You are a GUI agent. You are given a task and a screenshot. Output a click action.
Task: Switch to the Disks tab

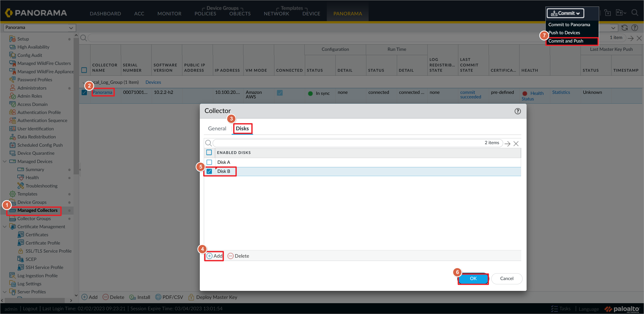(x=242, y=129)
